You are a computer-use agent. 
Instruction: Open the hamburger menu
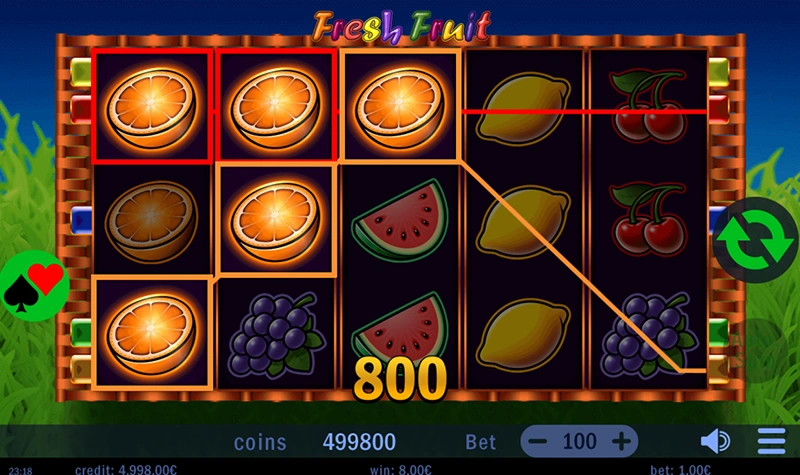tap(771, 441)
